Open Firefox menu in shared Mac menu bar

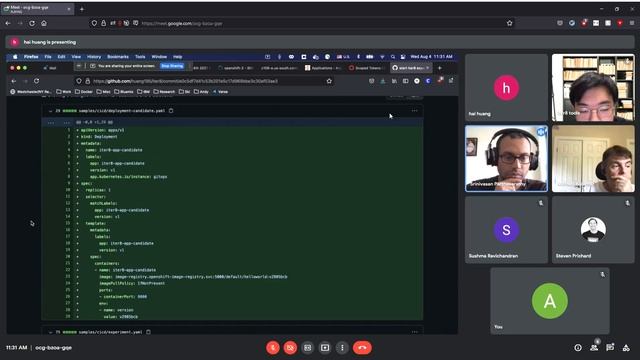tap(31, 57)
